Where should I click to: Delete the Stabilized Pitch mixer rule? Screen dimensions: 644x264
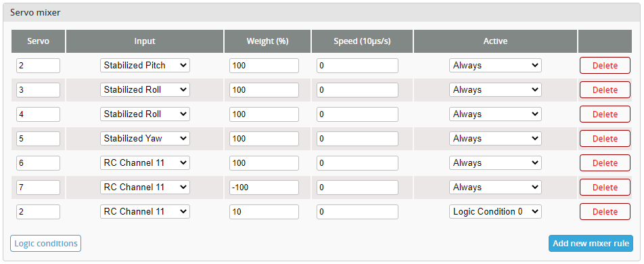[605, 66]
